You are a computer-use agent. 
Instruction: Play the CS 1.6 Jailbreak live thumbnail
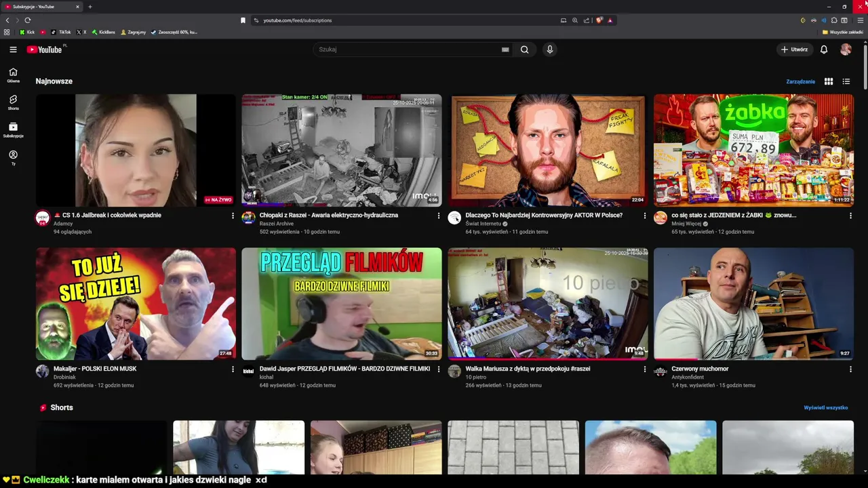pos(136,150)
